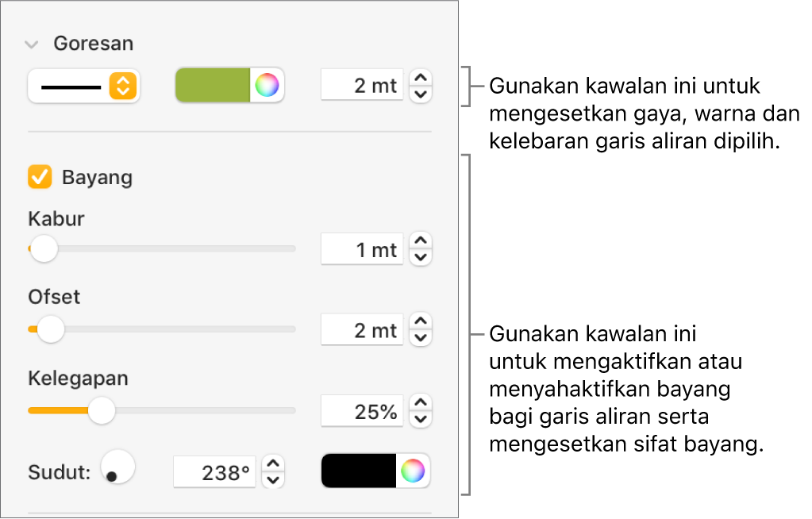This screenshot has width=812, height=519.
Task: Decrease Sudut angle with down arrow
Action: point(273,480)
